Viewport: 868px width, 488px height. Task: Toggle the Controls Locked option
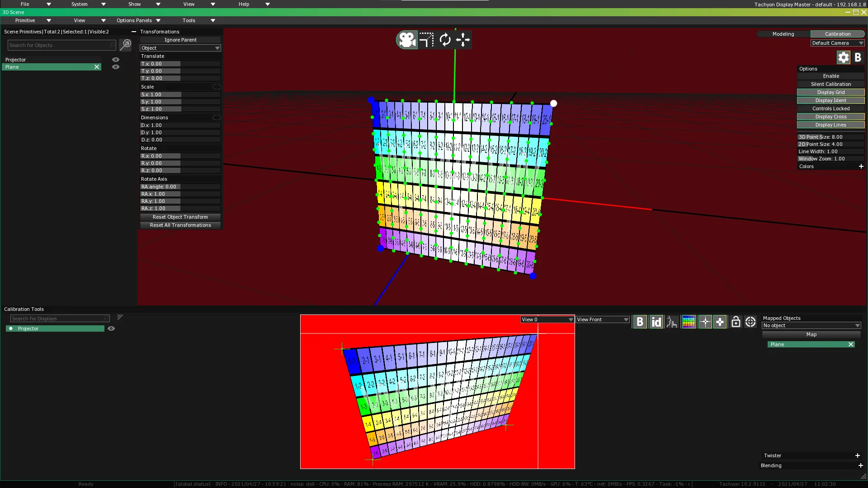830,108
